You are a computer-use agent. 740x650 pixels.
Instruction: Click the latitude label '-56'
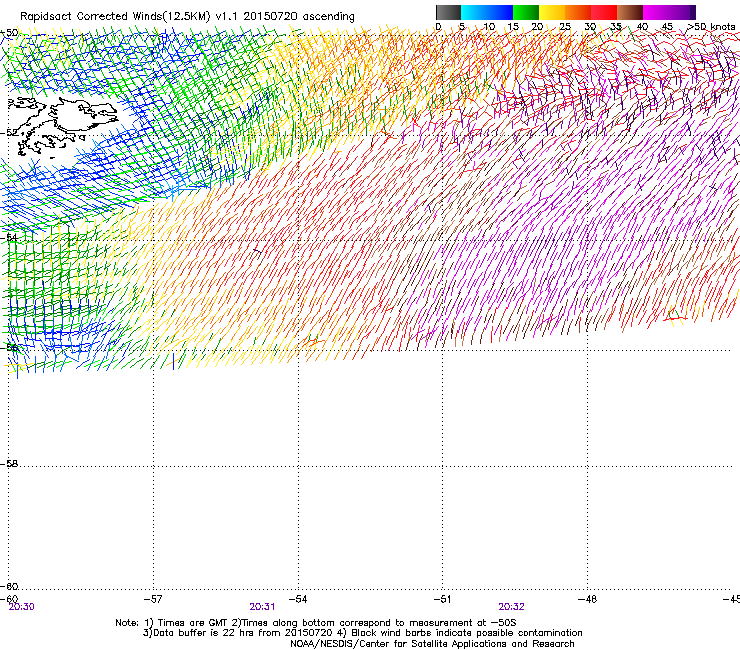click(9, 347)
